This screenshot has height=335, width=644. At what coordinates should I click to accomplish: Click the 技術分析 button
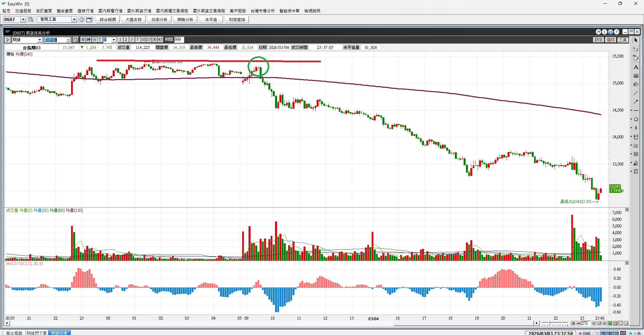pos(159,19)
